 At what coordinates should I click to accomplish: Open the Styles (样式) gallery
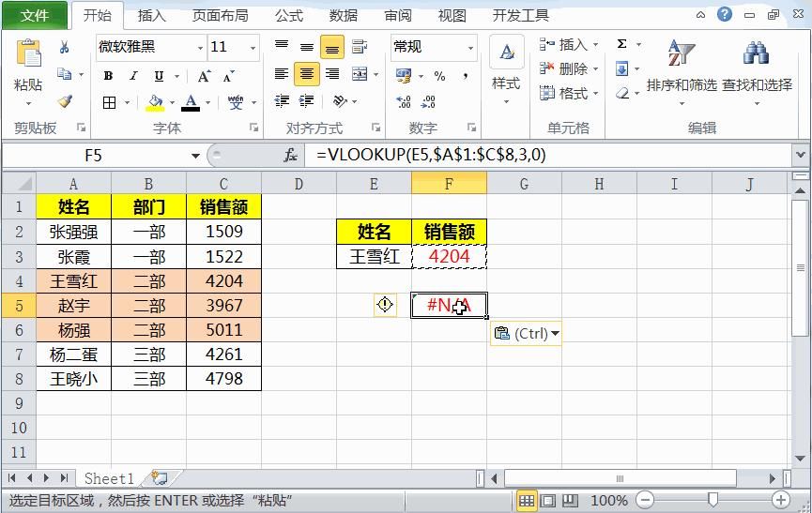tap(507, 69)
